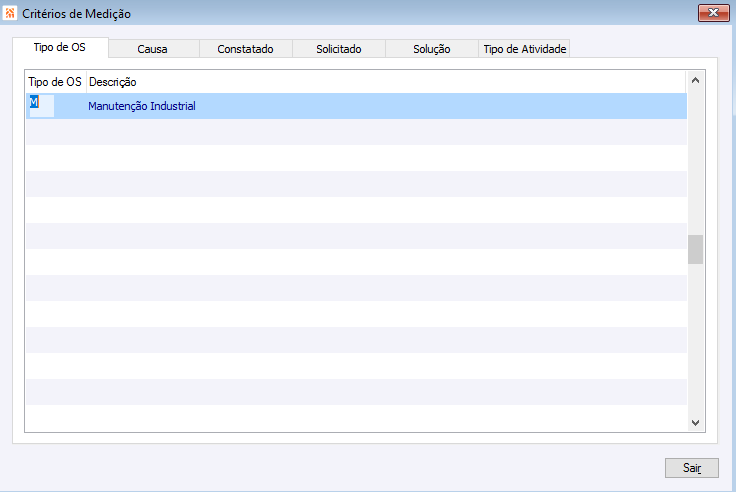Click the Descrição column header
This screenshot has height=492, width=736.
(x=386, y=82)
